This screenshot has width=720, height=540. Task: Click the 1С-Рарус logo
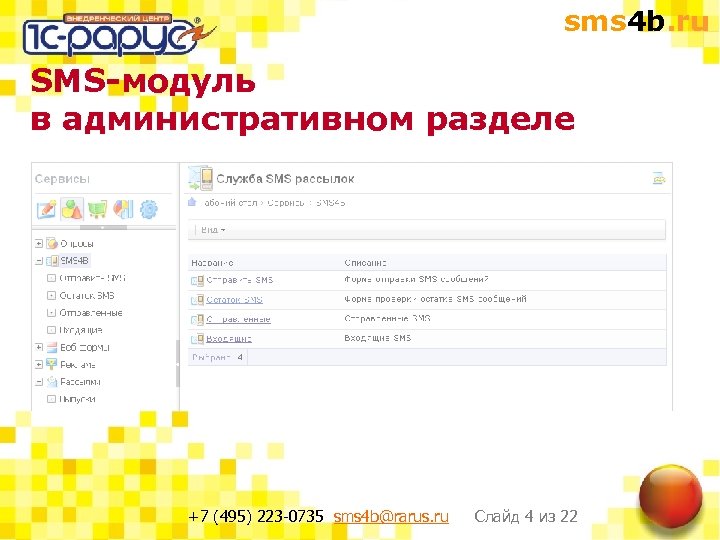point(117,35)
